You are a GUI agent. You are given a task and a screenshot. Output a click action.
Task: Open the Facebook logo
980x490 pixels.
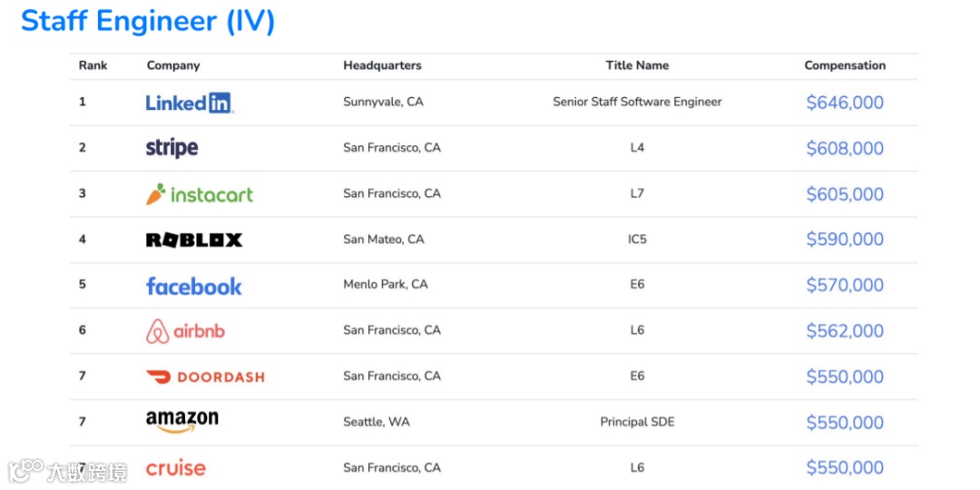tap(194, 286)
